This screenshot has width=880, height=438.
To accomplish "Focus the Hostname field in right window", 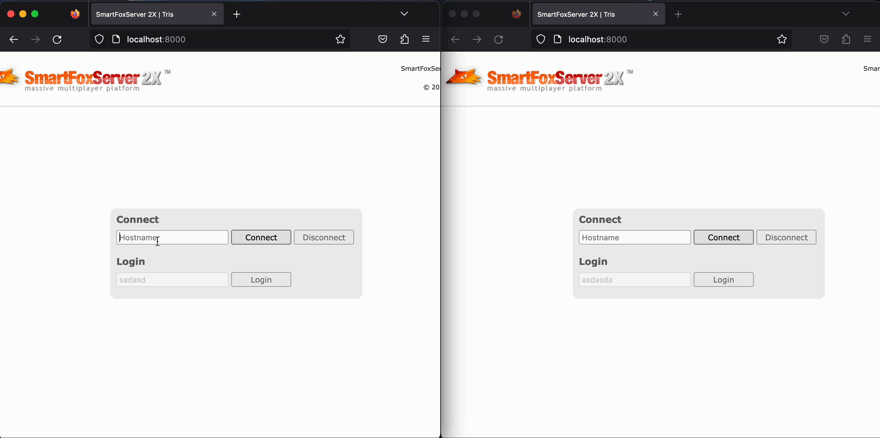I will click(x=634, y=238).
